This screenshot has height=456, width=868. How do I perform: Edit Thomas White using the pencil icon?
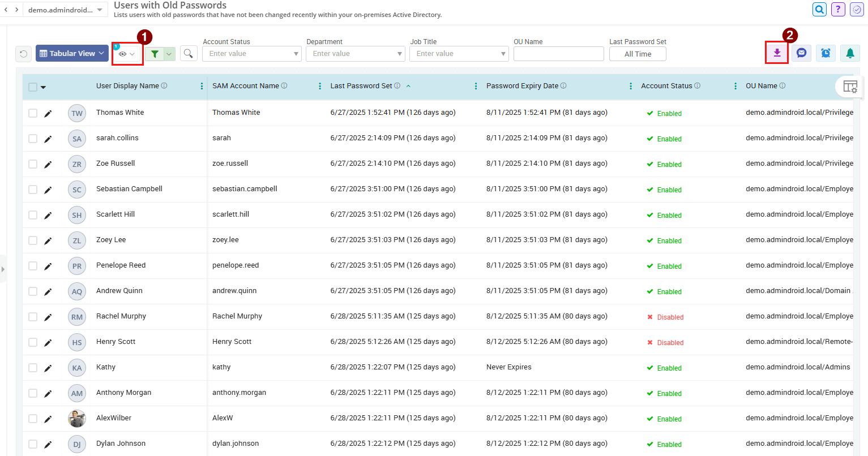pos(48,113)
